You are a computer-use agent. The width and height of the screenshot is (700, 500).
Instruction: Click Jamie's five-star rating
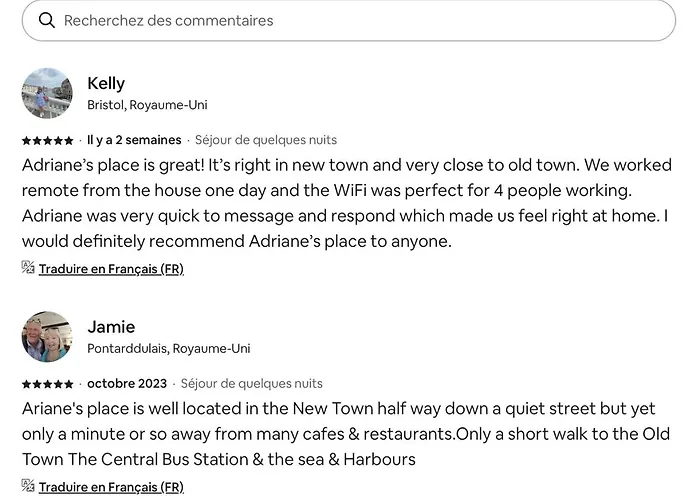[x=48, y=384]
